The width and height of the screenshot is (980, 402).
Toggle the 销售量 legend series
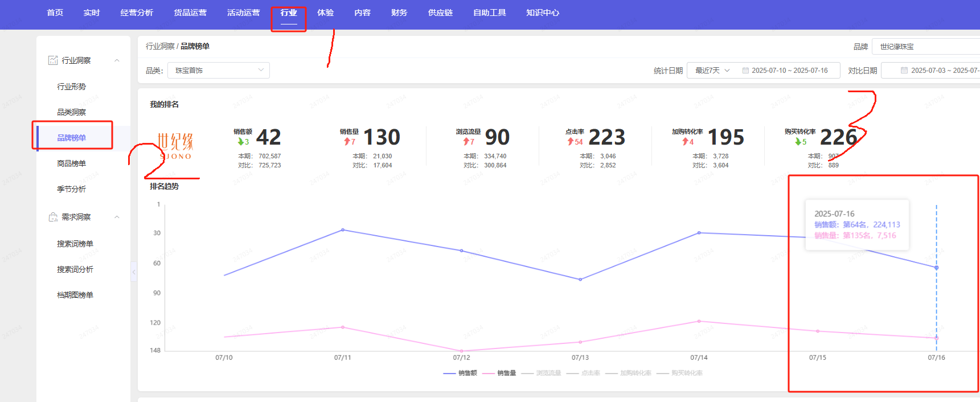tap(499, 374)
